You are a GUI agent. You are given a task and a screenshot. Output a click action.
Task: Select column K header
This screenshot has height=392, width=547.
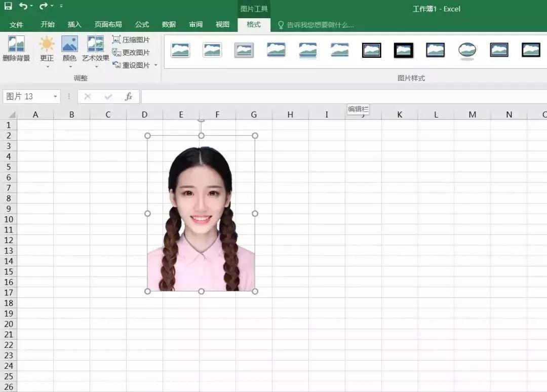click(399, 115)
